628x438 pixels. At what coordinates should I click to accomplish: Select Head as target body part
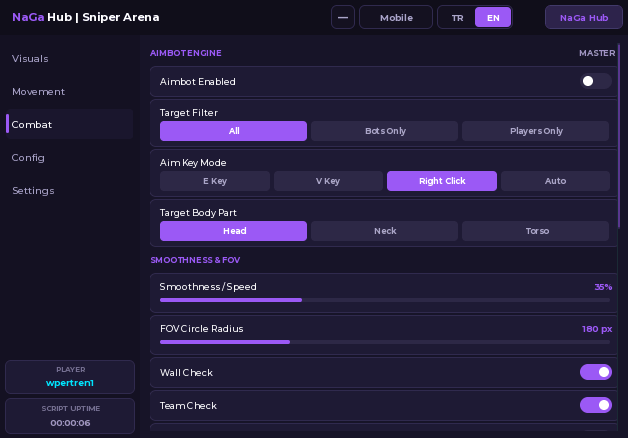coord(233,231)
